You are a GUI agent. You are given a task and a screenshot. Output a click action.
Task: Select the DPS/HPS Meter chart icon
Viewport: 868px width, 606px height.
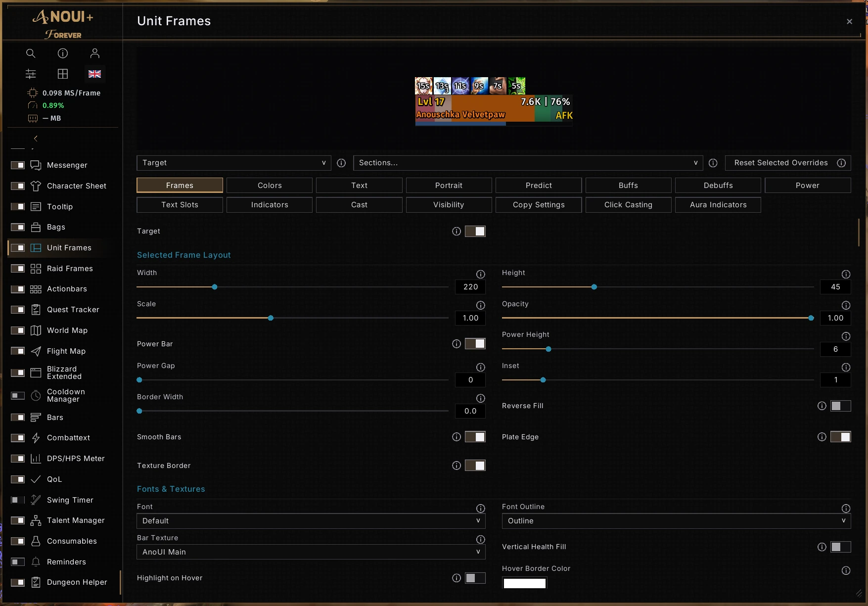(36, 459)
